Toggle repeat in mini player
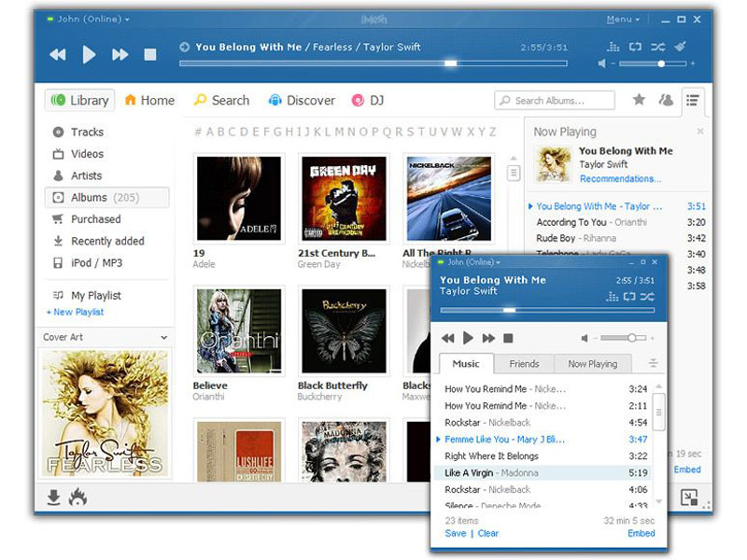The width and height of the screenshot is (747, 560). [x=629, y=297]
